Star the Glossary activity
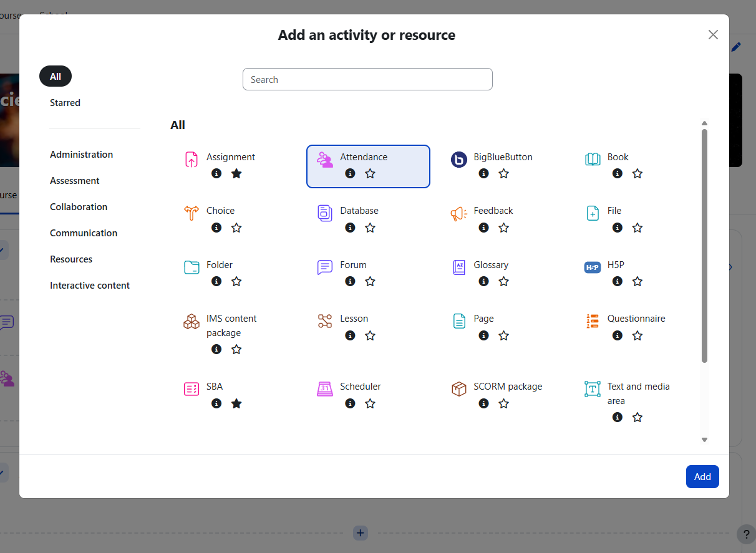Screen dimensions: 756x553 (504, 281)
